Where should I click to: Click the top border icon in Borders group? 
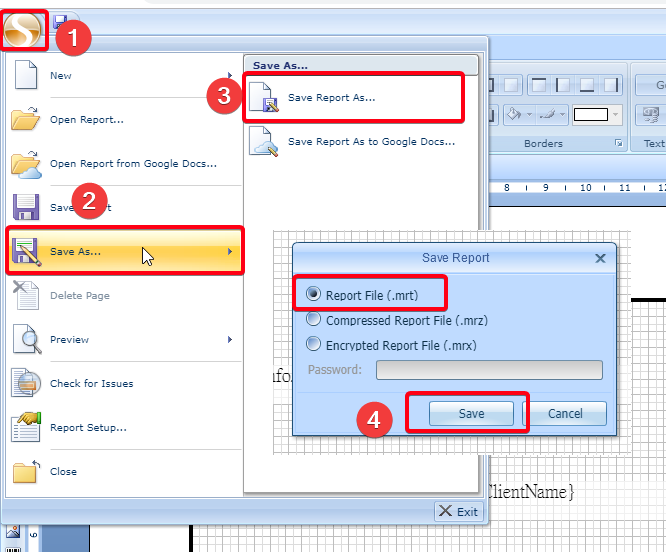point(538,86)
